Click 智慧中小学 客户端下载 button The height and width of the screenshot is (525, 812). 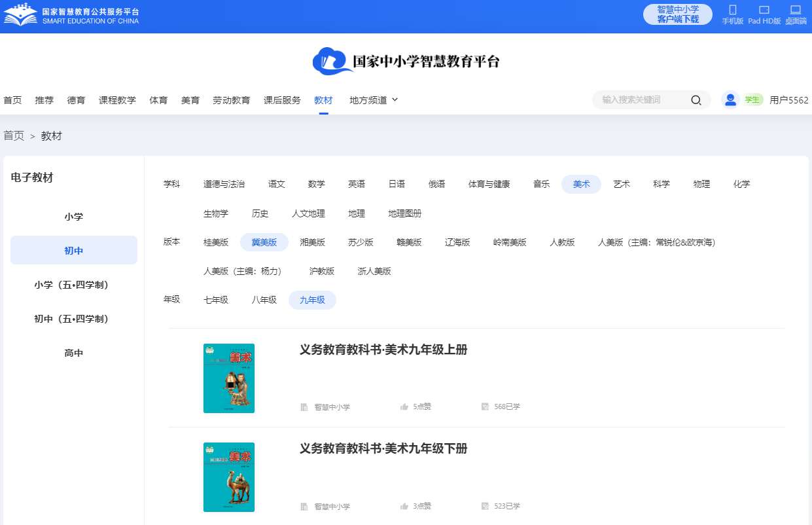tap(678, 14)
